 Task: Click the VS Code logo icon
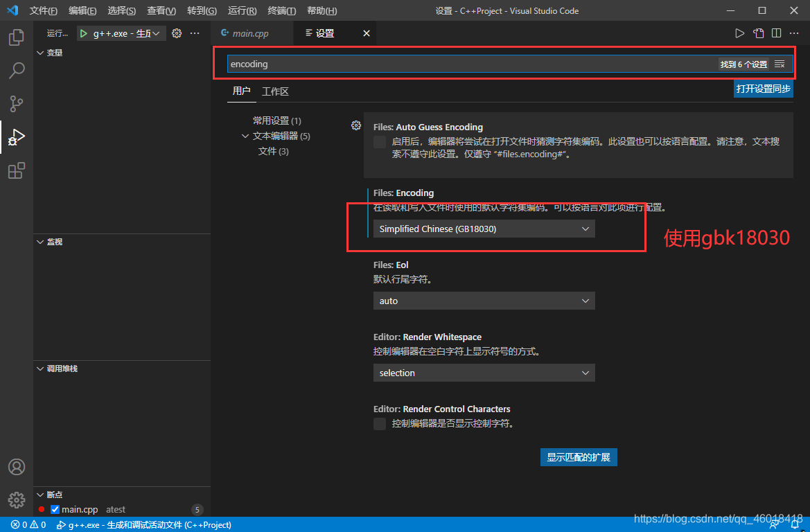[13, 10]
